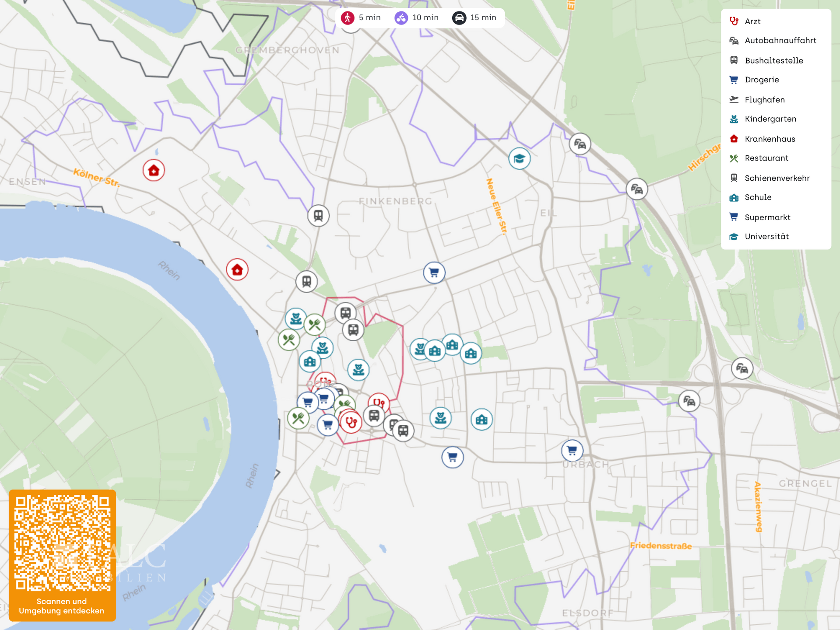Screen dimensions: 840x630
Task: Click the Kindergarten legend entry
Action: click(770, 119)
